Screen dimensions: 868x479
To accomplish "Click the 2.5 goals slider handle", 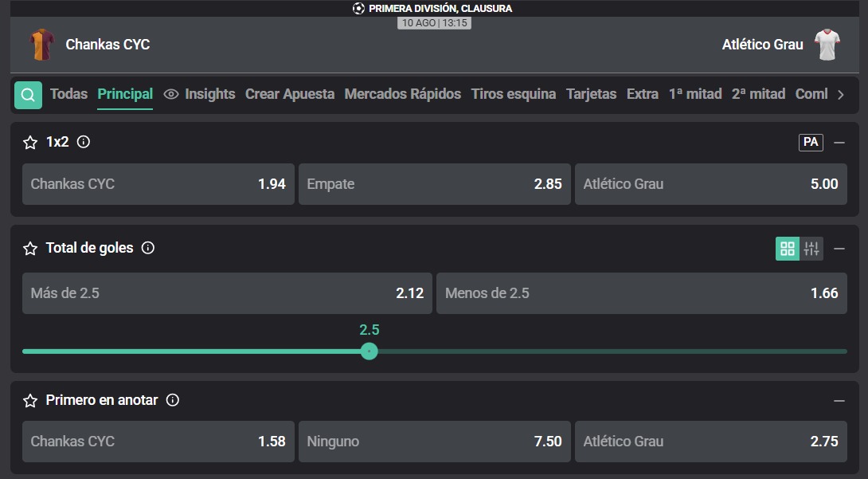I will click(369, 351).
